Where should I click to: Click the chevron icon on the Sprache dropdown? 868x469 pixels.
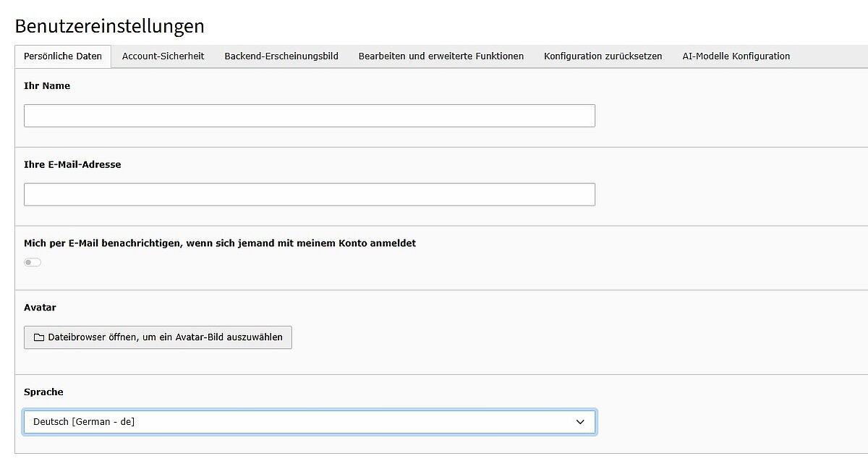tap(581, 421)
